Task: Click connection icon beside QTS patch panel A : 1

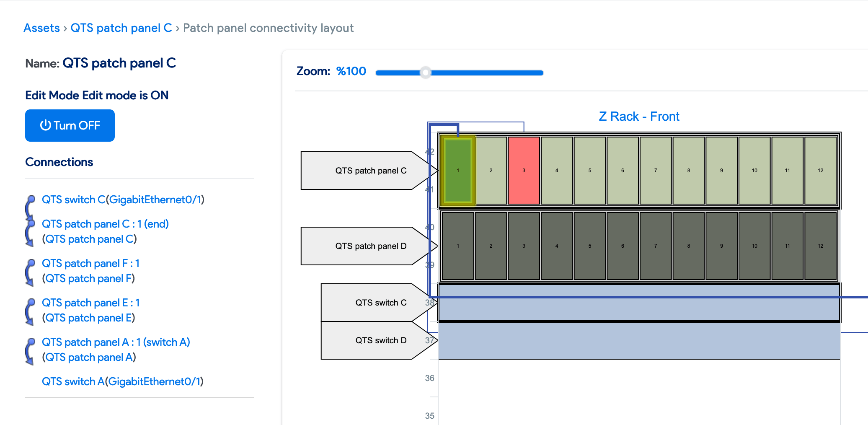Action: tap(30, 350)
